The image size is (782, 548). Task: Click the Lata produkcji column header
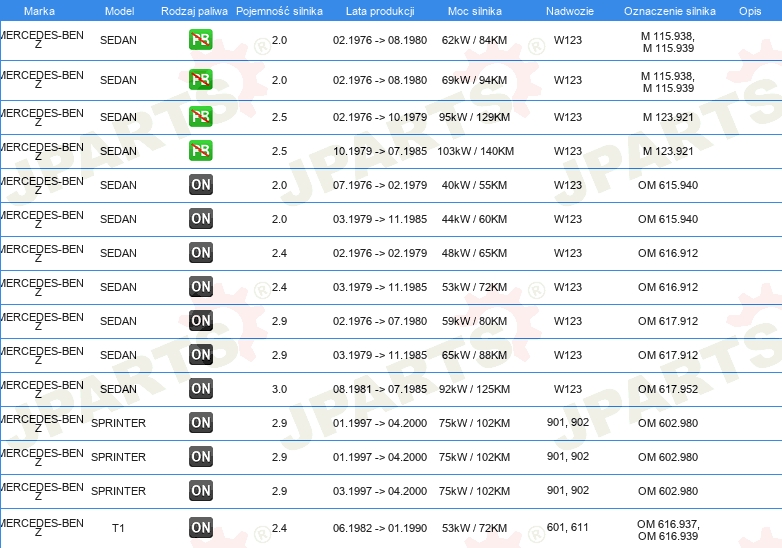[x=380, y=11]
